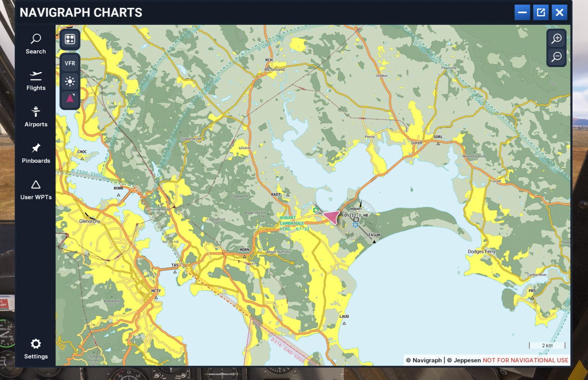
Task: Click the Richmond town label
Action: pos(275,70)
